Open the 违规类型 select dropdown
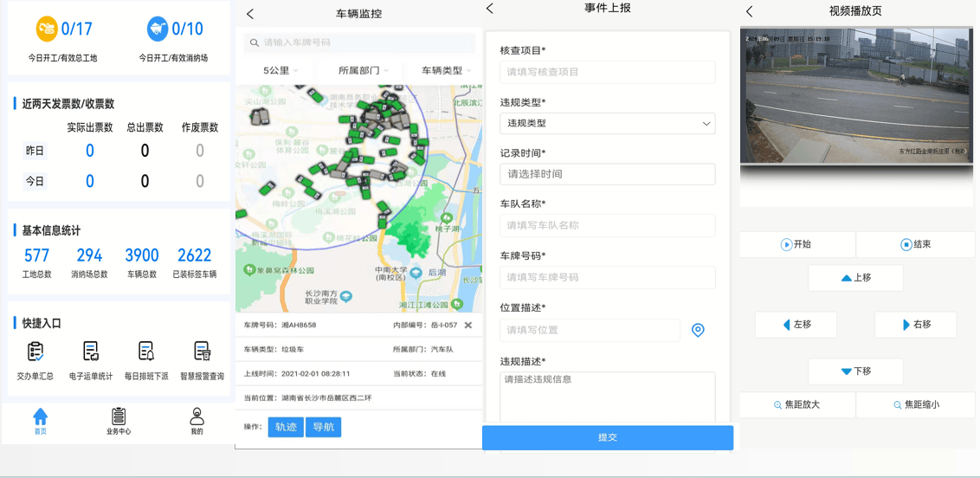Screen dimensions: 980x478 607,124
